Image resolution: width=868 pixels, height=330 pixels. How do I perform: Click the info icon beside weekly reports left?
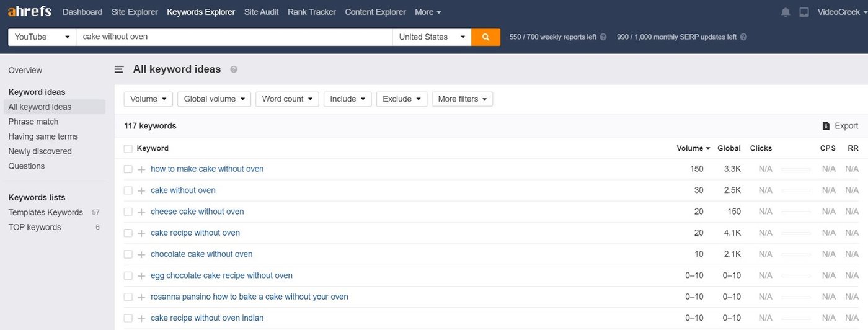pos(603,37)
